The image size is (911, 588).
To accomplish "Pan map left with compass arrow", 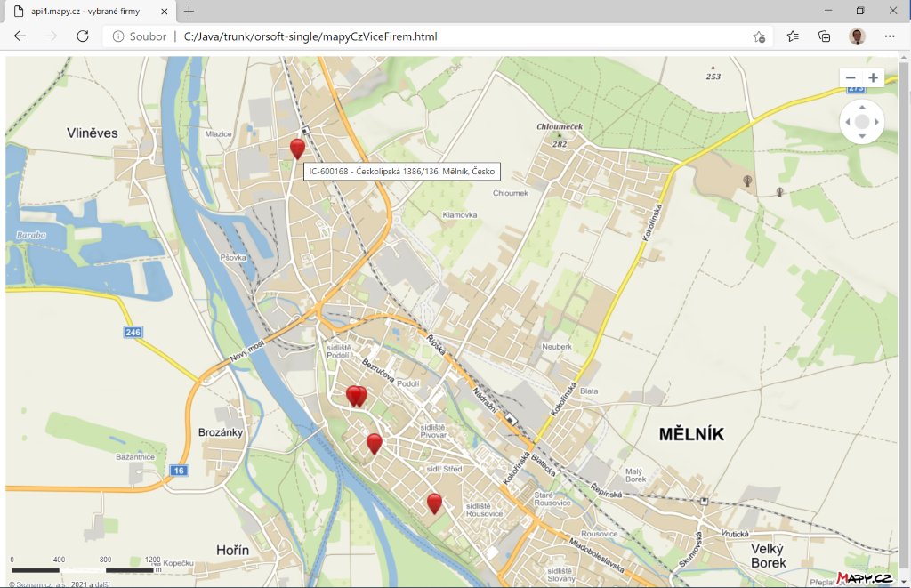I will pyautogui.click(x=847, y=122).
